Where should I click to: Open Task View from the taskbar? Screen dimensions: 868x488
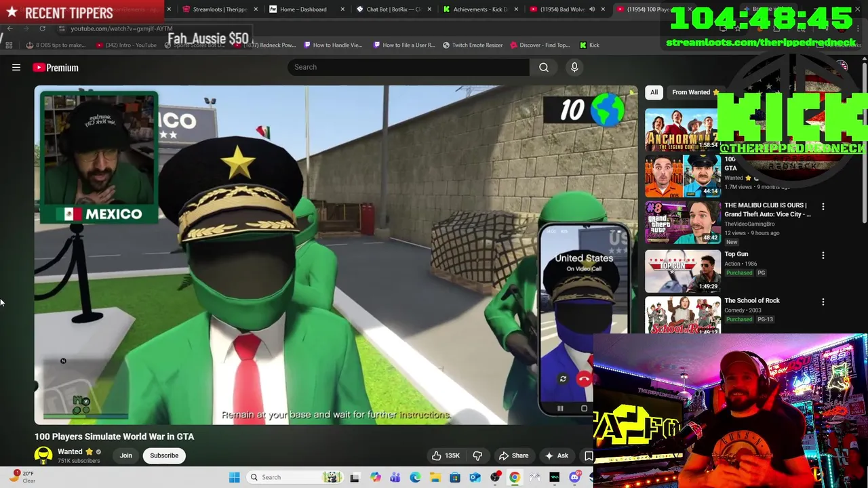point(354,477)
